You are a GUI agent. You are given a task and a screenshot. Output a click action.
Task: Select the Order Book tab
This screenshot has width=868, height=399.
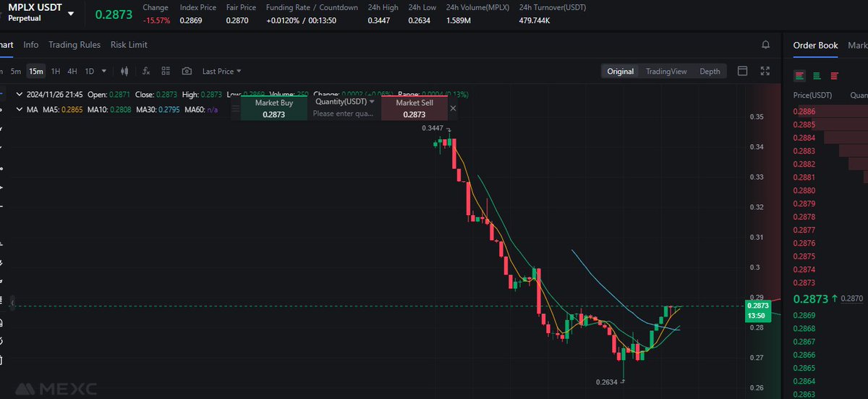pyautogui.click(x=815, y=45)
